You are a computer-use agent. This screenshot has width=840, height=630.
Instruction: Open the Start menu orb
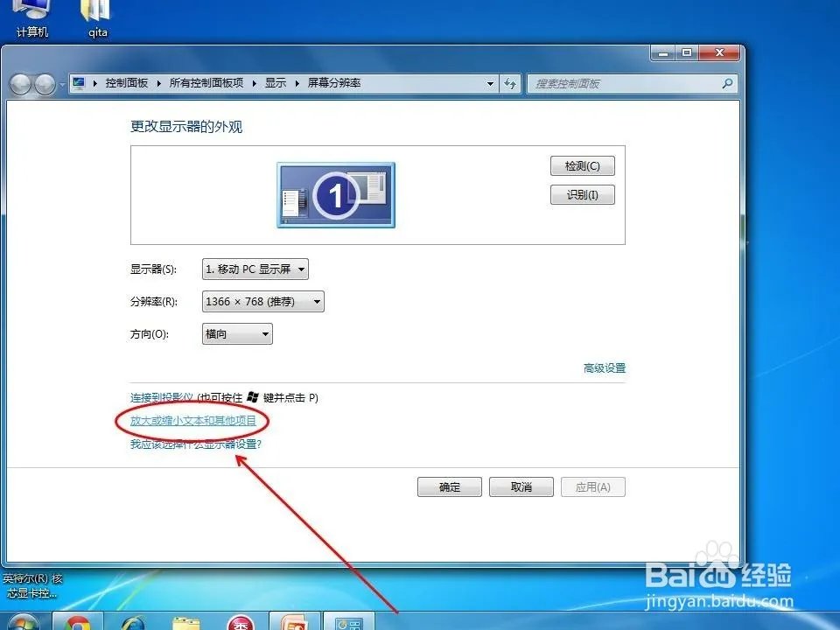tap(22, 623)
